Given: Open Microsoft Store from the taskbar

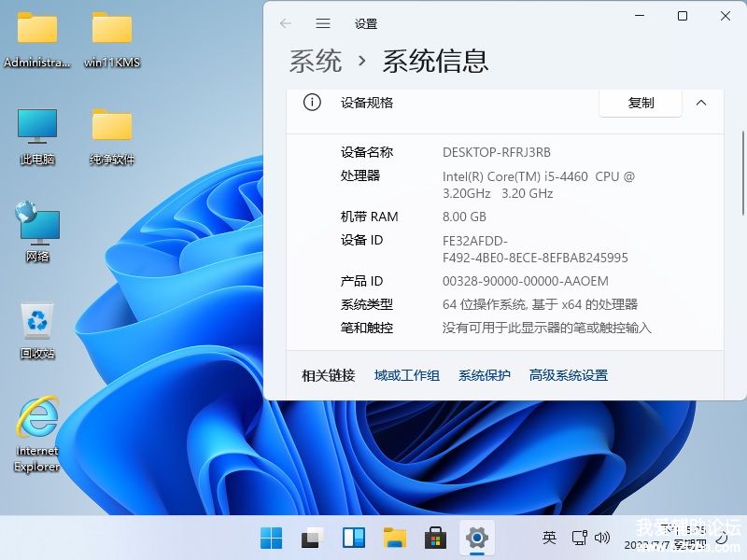Looking at the screenshot, I should point(435,539).
